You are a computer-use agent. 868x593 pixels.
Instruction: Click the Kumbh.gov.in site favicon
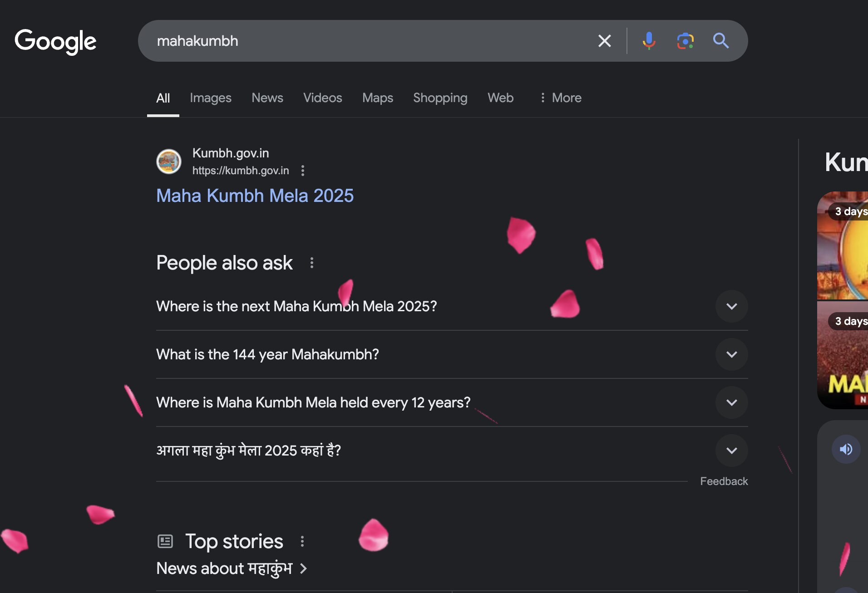(x=169, y=162)
